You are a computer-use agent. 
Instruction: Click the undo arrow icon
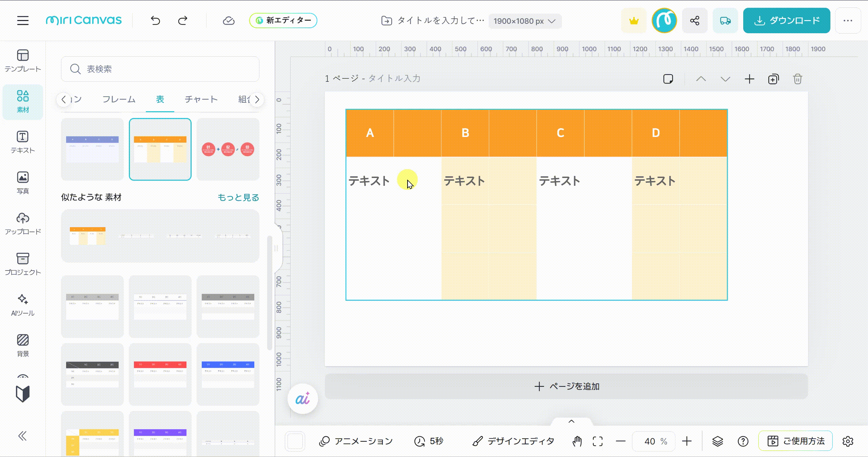155,21
